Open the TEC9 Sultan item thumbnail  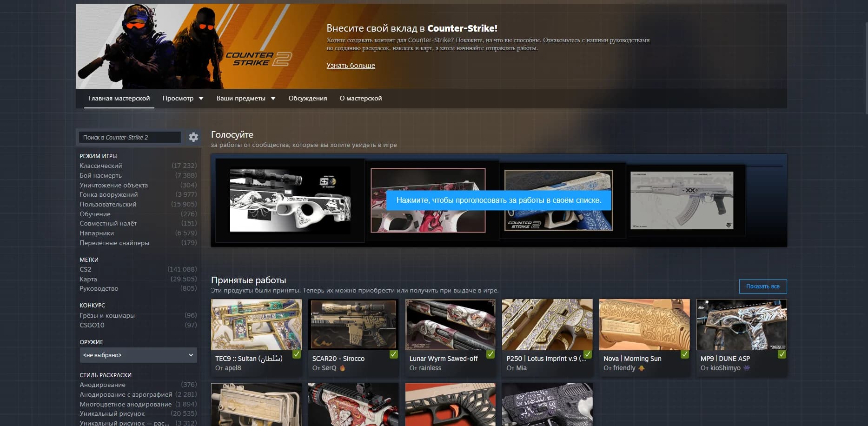point(256,325)
